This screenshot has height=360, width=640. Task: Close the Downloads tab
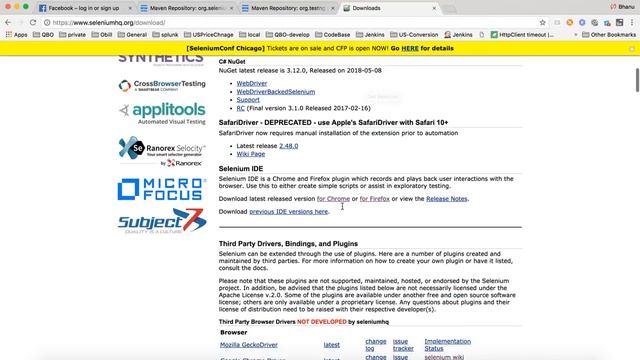[434, 8]
